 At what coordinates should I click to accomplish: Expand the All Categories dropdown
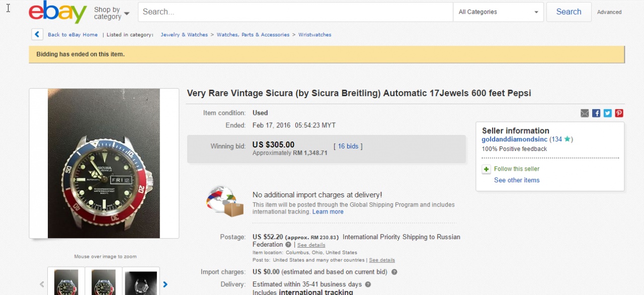[498, 12]
